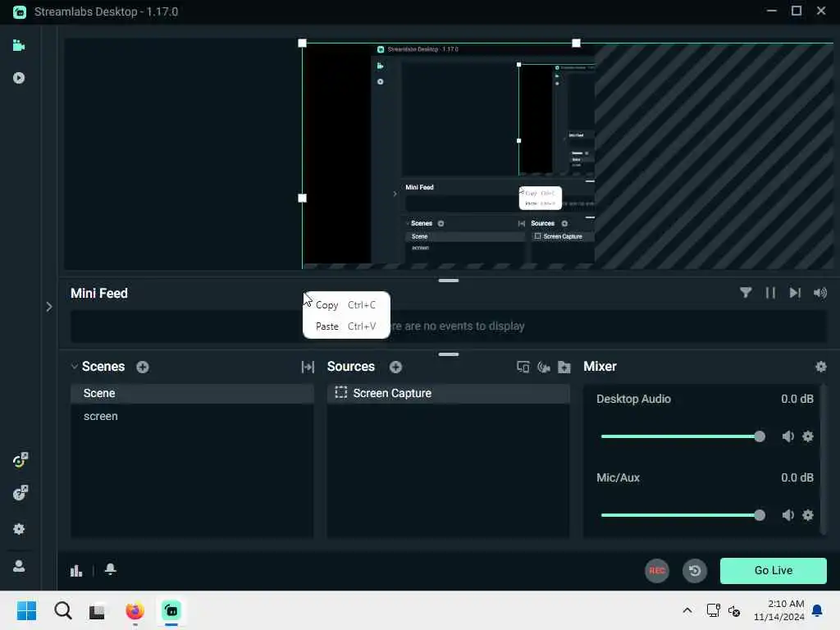Select the scene named screen
Viewport: 840px width, 630px height.
click(x=192, y=416)
